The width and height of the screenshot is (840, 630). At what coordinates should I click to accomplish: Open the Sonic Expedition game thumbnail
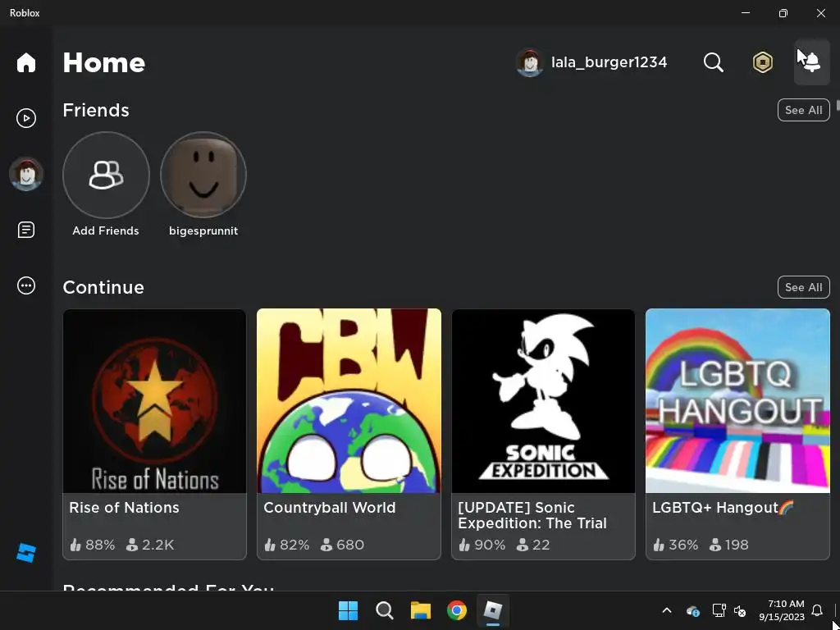click(x=543, y=400)
